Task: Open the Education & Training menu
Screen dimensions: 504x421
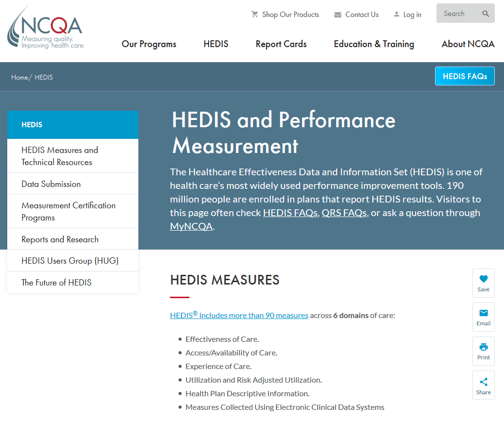Action: click(x=374, y=44)
